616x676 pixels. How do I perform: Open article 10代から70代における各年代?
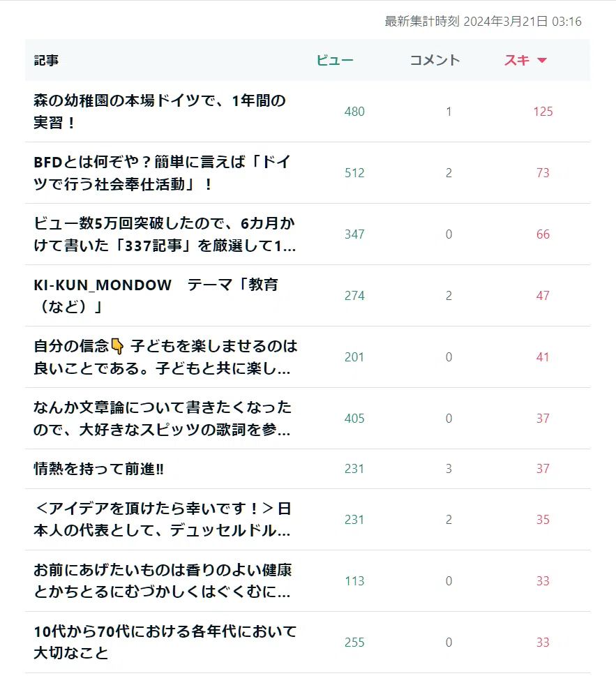click(x=165, y=643)
